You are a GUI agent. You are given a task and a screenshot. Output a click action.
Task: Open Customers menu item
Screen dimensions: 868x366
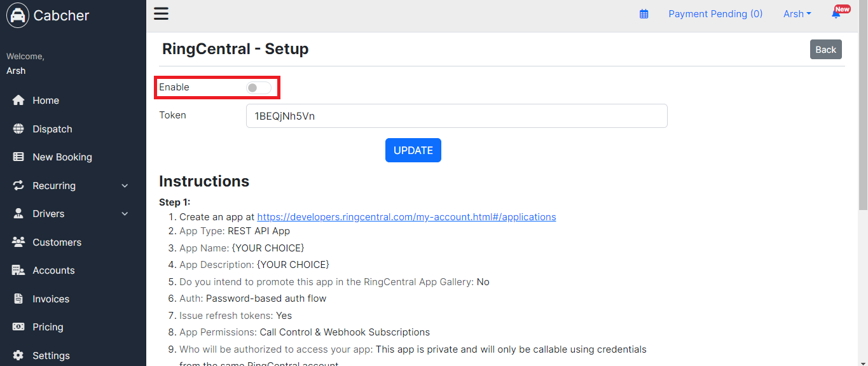click(x=57, y=242)
